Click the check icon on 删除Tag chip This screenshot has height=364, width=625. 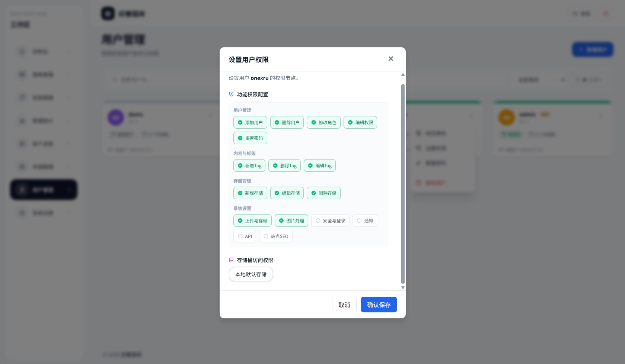point(275,166)
